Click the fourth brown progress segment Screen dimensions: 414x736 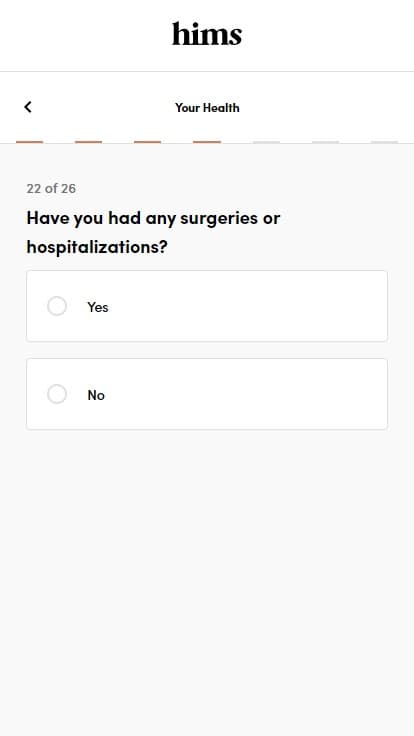[207, 142]
